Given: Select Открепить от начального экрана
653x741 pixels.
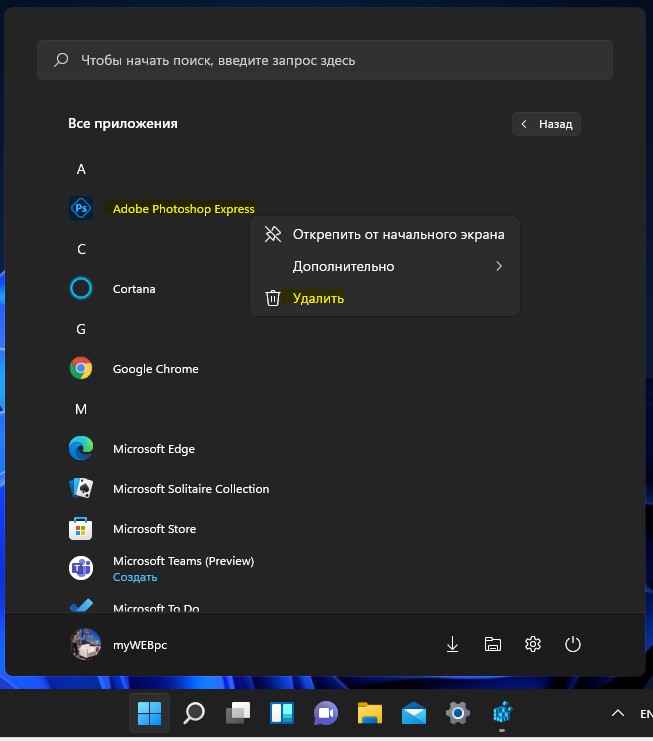Looking at the screenshot, I should tap(385, 234).
